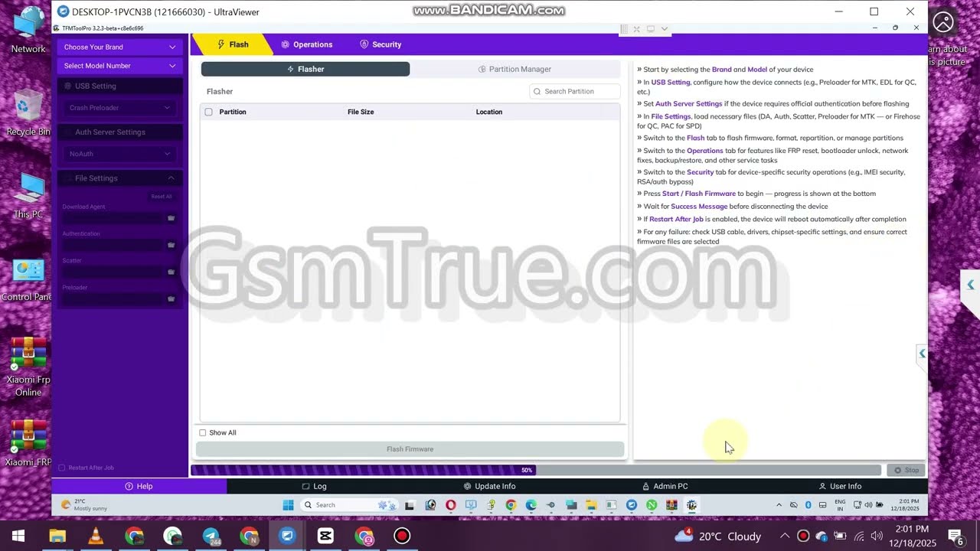This screenshot has width=980, height=551.
Task: Click the Stop button
Action: pos(906,470)
